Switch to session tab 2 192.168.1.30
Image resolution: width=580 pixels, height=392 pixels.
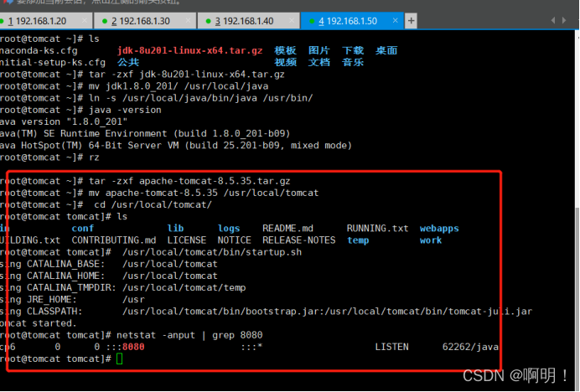tap(145, 21)
